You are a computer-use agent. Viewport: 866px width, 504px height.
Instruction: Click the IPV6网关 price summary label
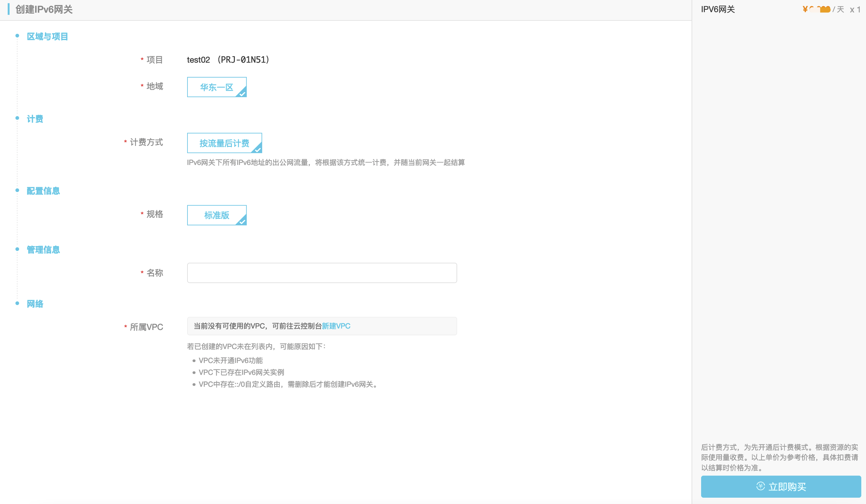click(x=718, y=9)
